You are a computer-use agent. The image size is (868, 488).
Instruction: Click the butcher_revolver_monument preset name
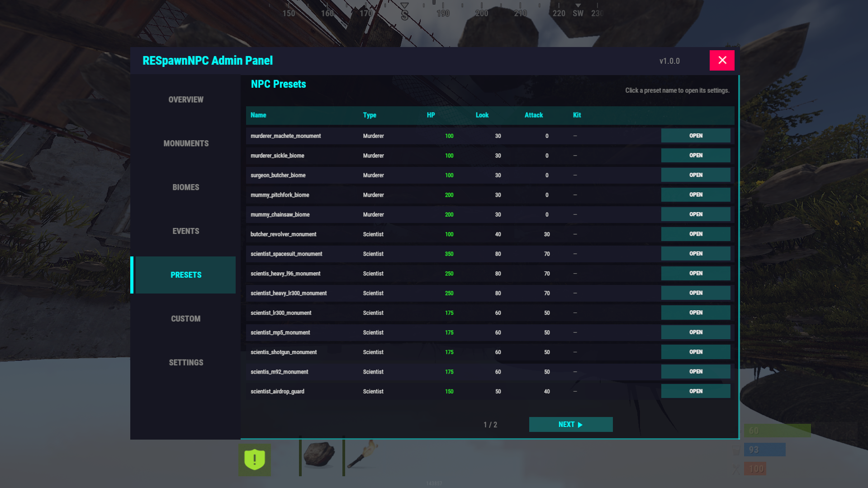point(283,234)
